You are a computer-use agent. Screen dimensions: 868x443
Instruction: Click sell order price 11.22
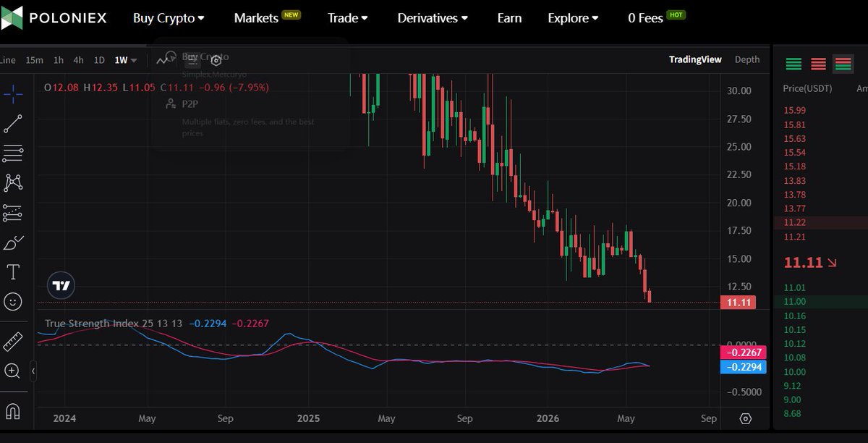point(794,223)
